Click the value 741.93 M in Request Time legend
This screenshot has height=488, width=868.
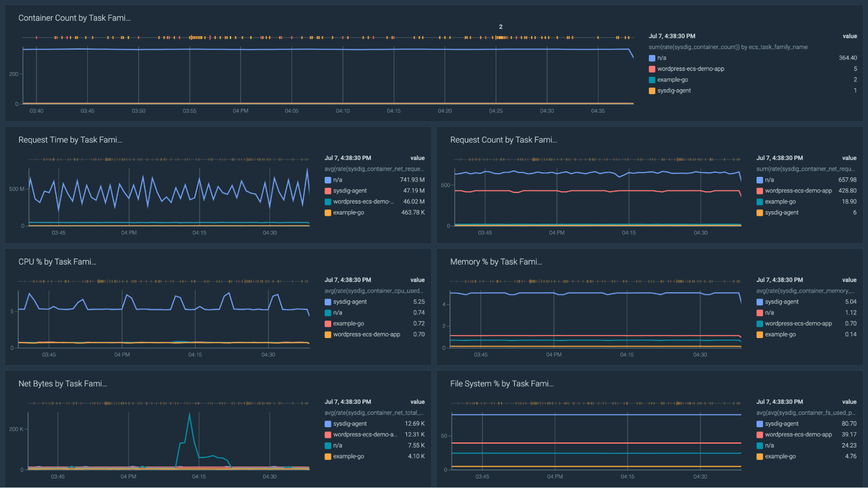click(x=412, y=180)
